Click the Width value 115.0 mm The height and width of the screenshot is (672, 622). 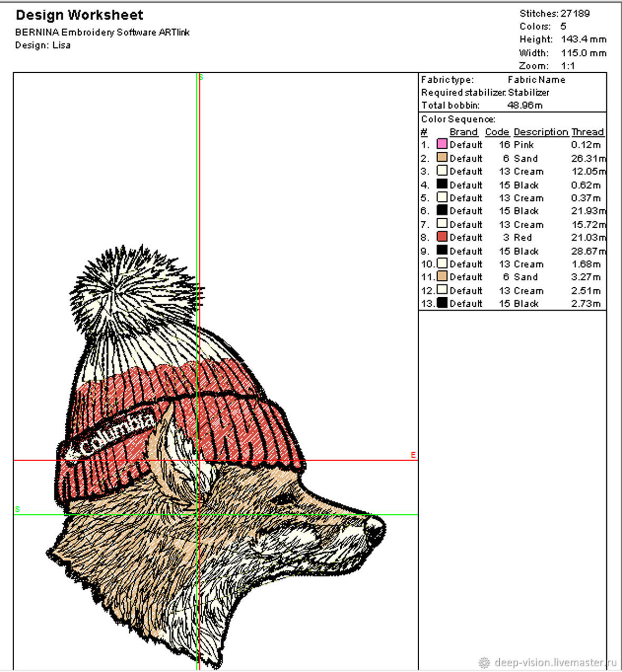584,53
